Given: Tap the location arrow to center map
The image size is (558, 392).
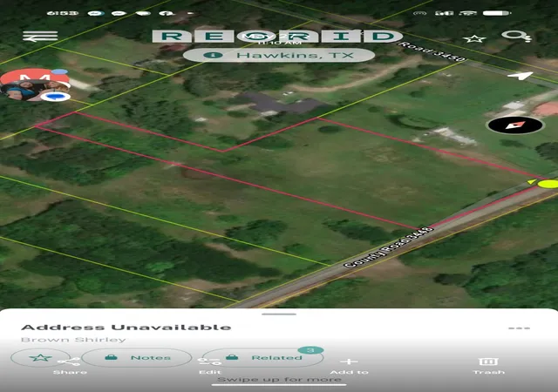Looking at the screenshot, I should (x=520, y=76).
